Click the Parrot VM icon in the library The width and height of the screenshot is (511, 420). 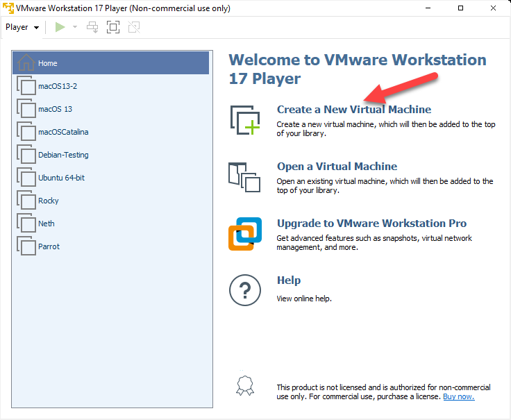coord(26,246)
